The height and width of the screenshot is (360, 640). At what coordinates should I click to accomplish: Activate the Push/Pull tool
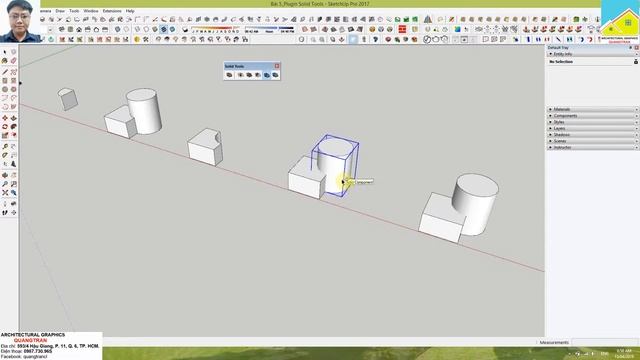(13, 118)
